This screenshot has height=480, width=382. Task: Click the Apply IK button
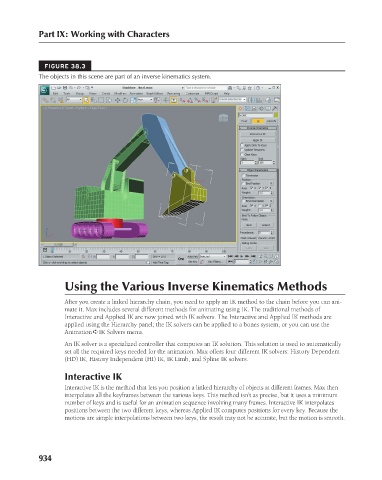(x=257, y=140)
